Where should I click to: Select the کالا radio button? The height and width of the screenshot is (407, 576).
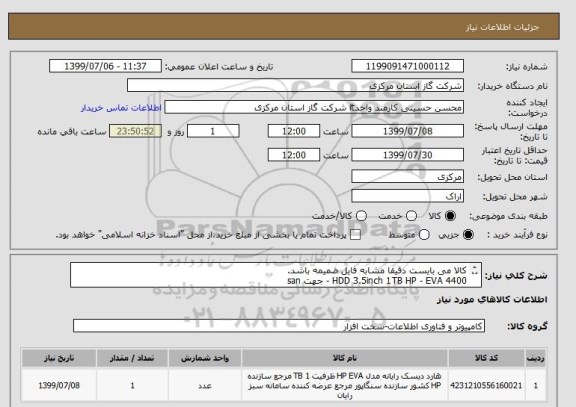tap(450, 216)
